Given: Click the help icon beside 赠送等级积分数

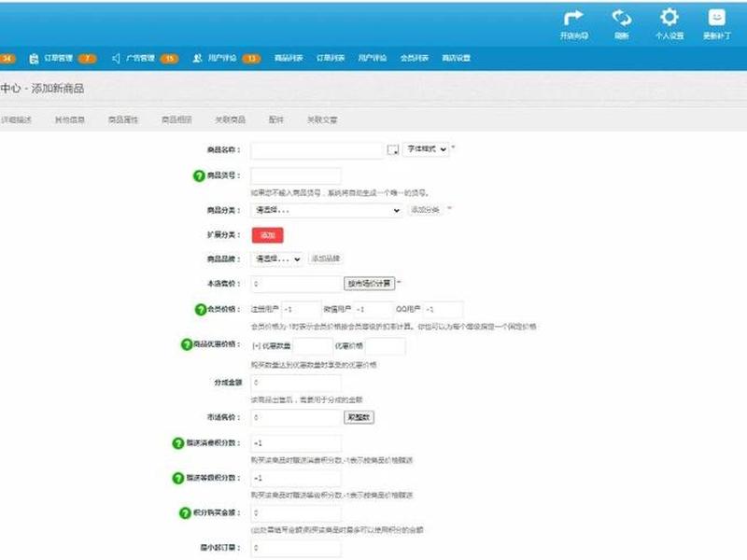Looking at the screenshot, I should point(177,478).
